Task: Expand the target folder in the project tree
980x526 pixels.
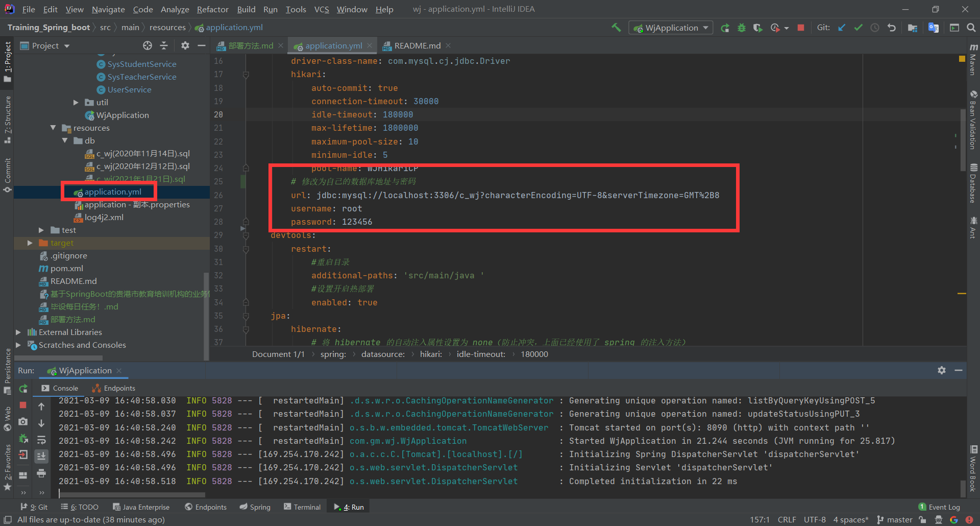Action: (30, 243)
